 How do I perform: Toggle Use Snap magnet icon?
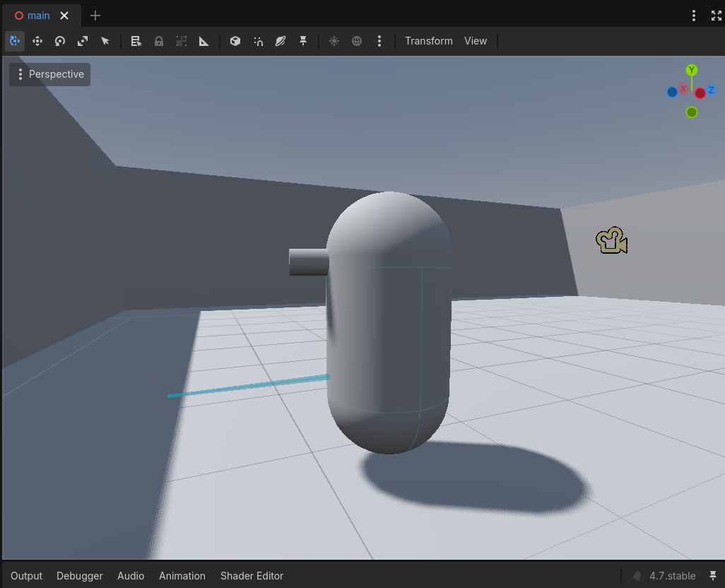point(258,41)
